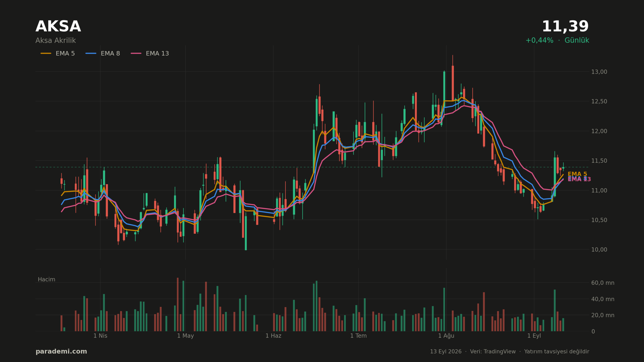Click the 'Veri: TradingView' source note
This screenshot has height=362, width=644.
point(493,352)
